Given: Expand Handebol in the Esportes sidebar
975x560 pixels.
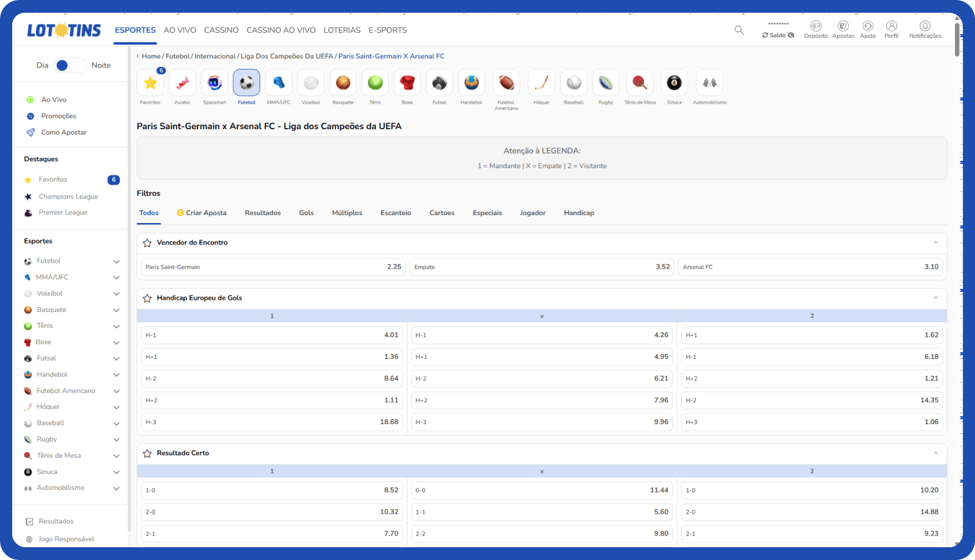Looking at the screenshot, I should coord(116,375).
